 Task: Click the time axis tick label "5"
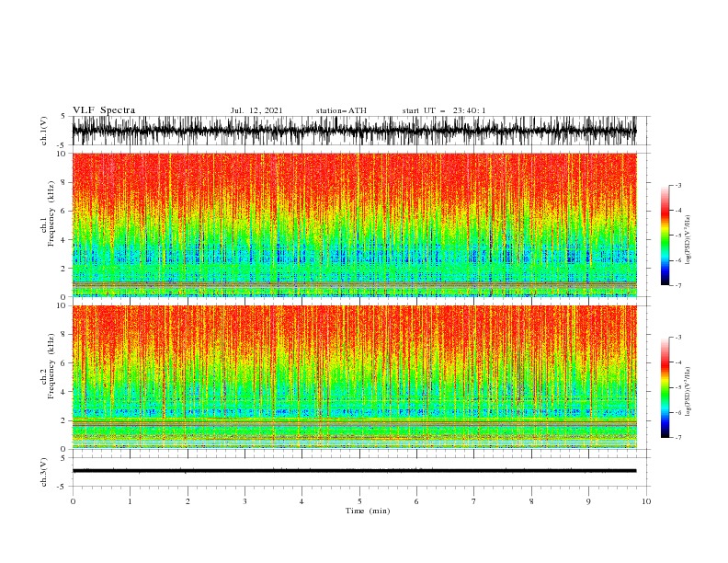(x=359, y=501)
